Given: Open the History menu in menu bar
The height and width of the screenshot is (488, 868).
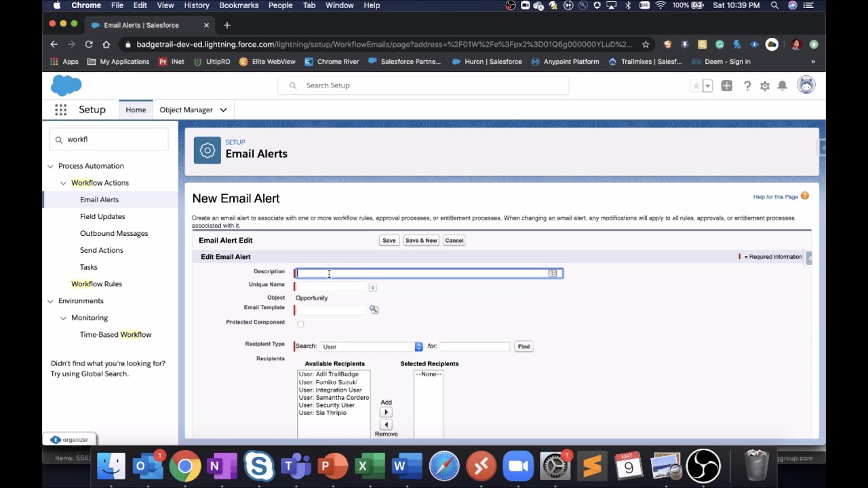Looking at the screenshot, I should (x=197, y=5).
